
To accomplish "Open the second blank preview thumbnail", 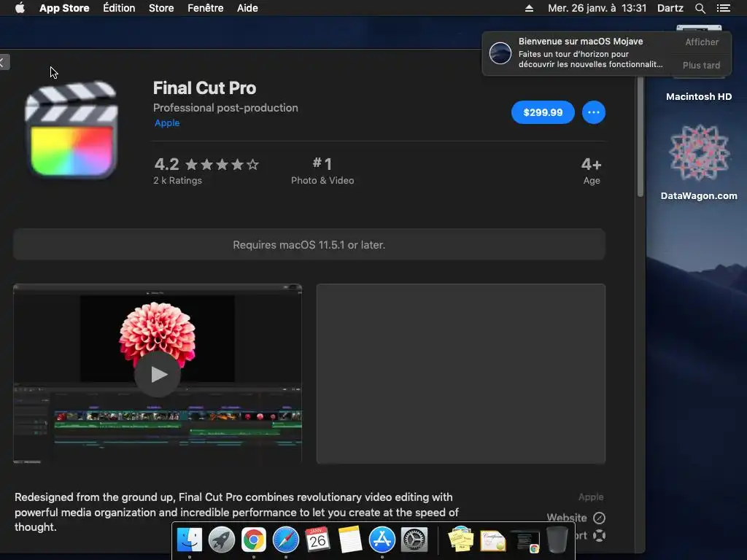I will (x=461, y=374).
